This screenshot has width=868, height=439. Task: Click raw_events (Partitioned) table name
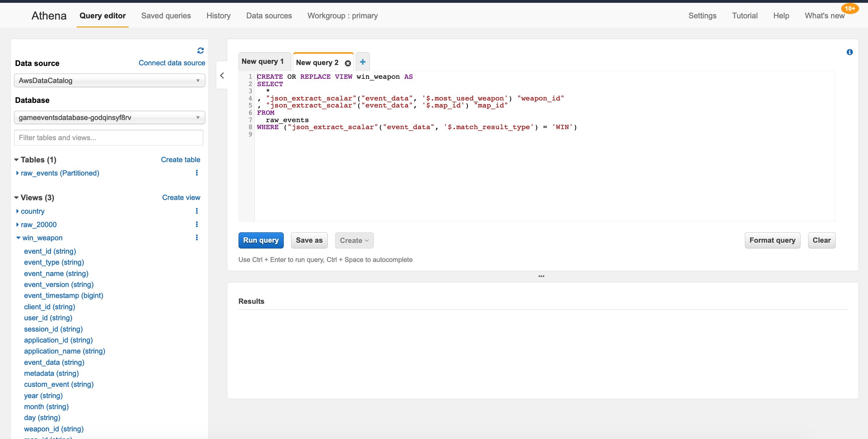(60, 173)
